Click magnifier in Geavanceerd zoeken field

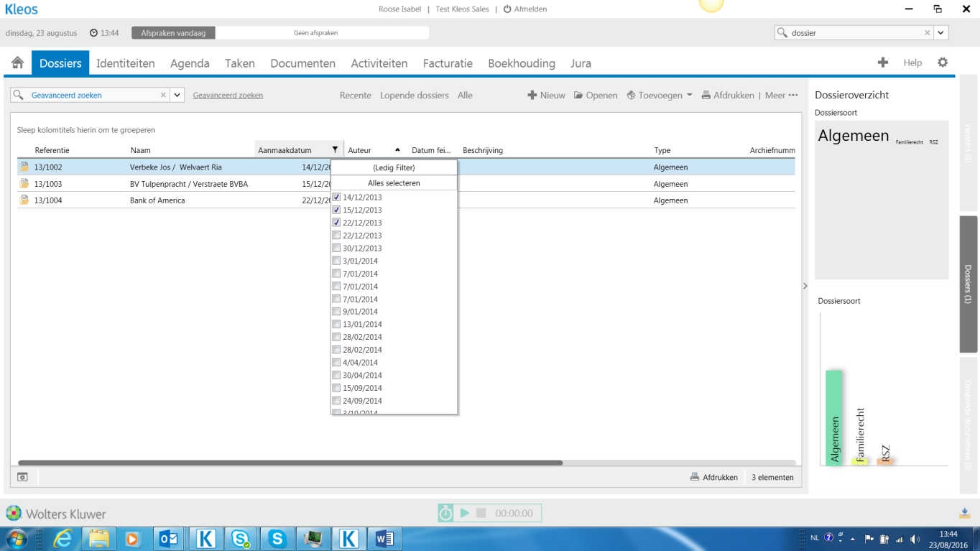point(19,95)
